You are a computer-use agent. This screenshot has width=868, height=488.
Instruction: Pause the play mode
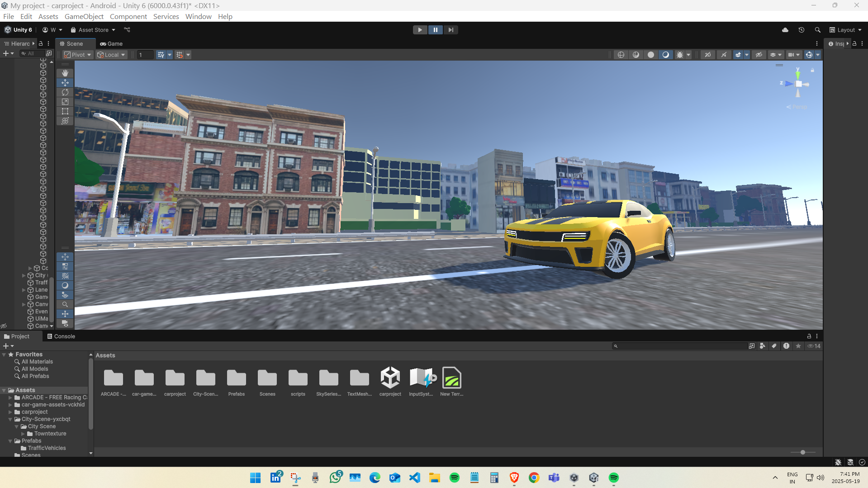pos(435,30)
